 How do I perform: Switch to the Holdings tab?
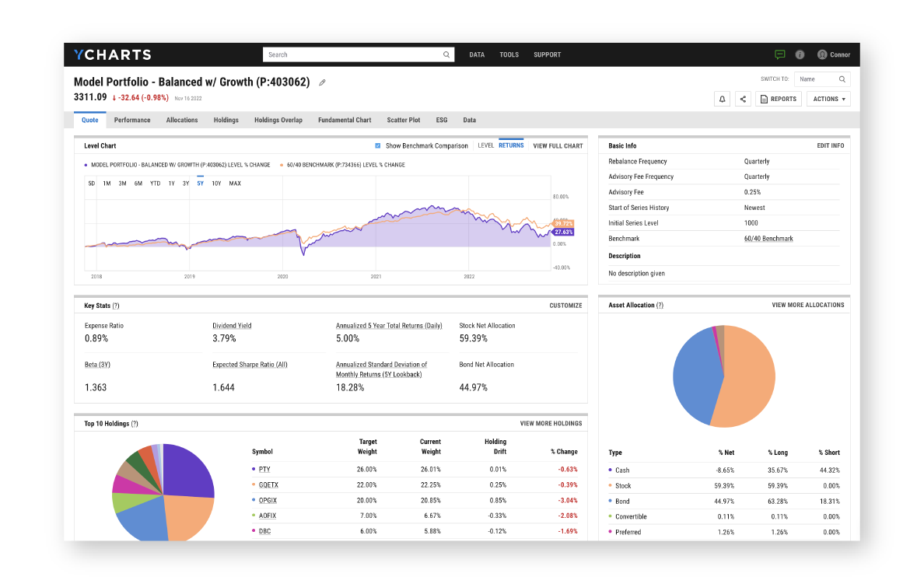pyautogui.click(x=226, y=121)
